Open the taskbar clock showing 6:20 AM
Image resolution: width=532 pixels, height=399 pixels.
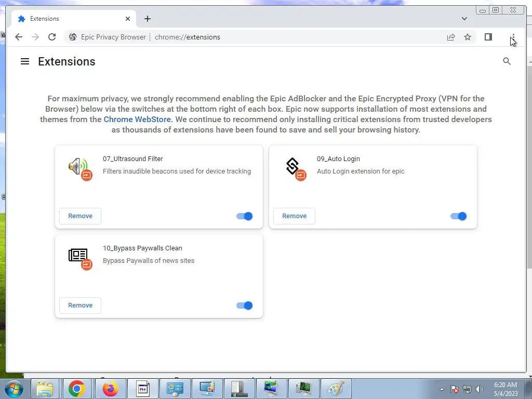pyautogui.click(x=506, y=389)
